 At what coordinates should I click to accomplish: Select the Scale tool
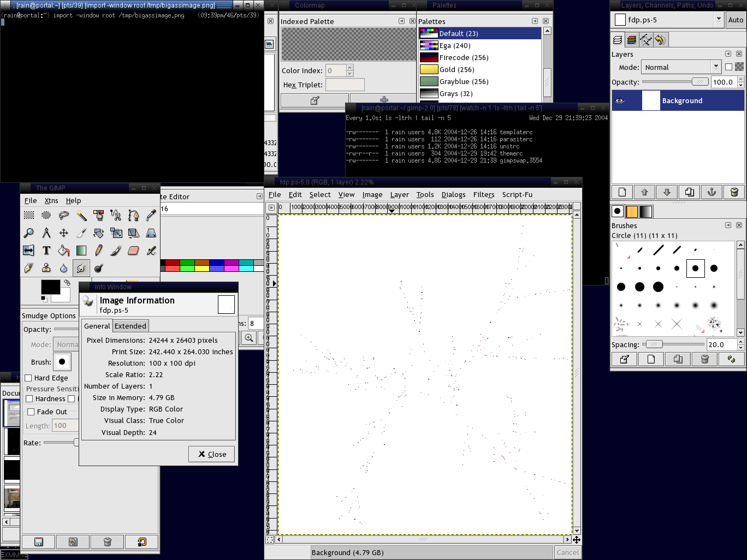pos(116,233)
